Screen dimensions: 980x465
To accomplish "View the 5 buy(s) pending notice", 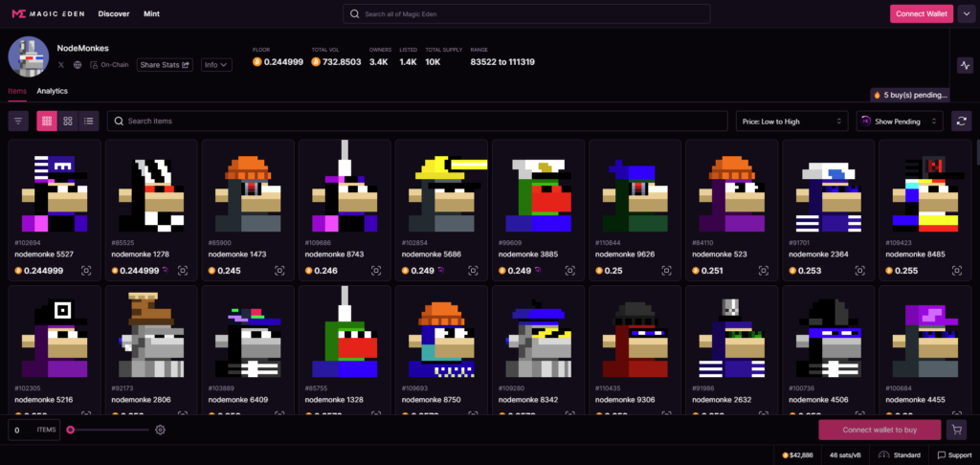I will (x=910, y=95).
